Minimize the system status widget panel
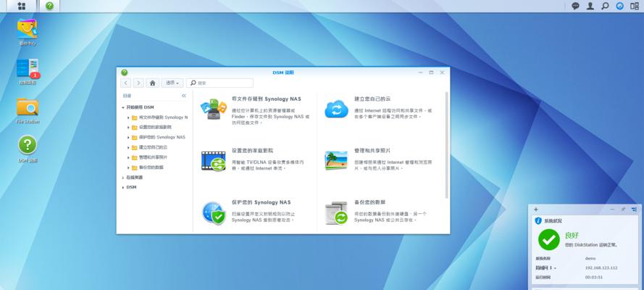 click(x=612, y=210)
